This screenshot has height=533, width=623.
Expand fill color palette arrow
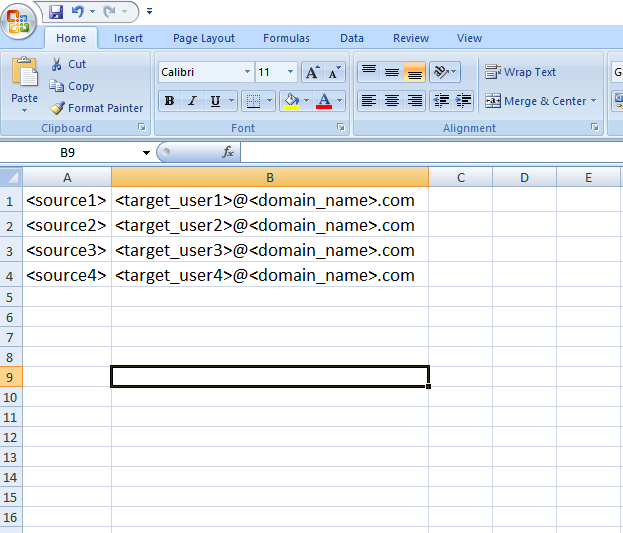[306, 101]
